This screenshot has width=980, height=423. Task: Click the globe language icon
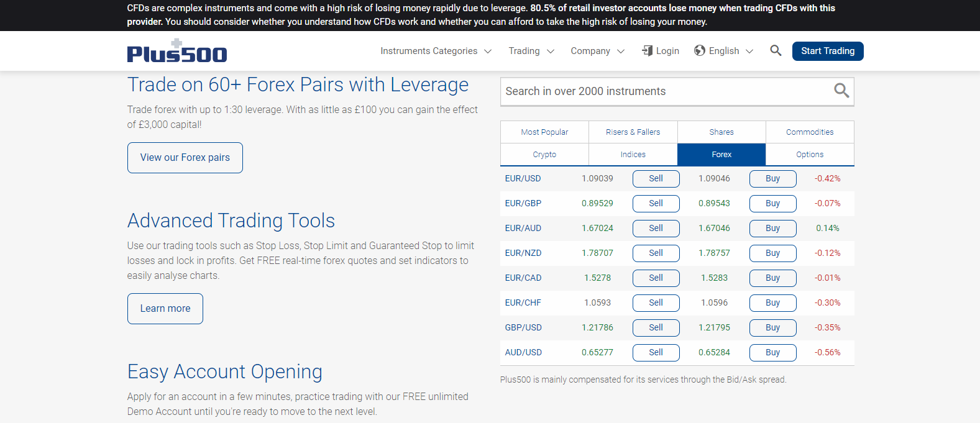click(700, 51)
